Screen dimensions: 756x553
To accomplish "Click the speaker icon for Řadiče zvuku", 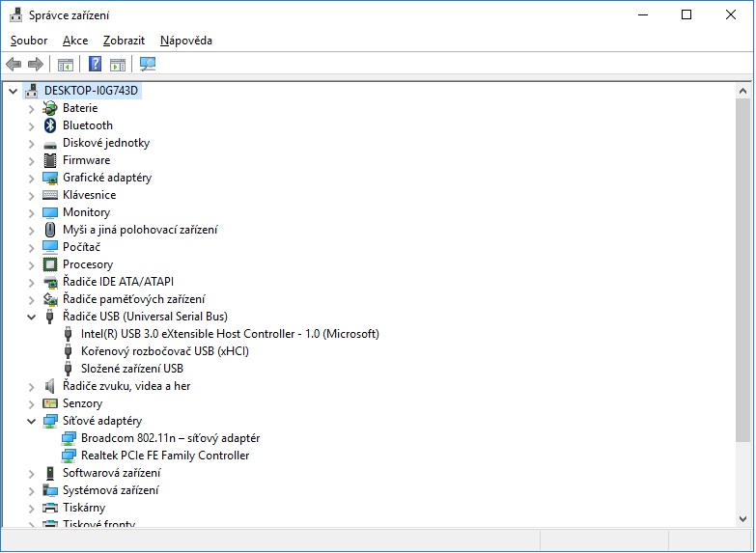I will [49, 386].
